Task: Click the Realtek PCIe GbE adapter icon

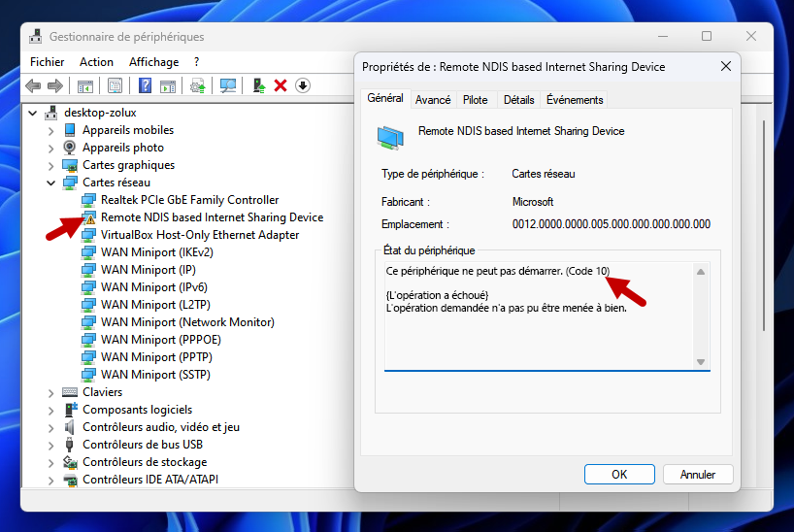Action: pos(88,200)
